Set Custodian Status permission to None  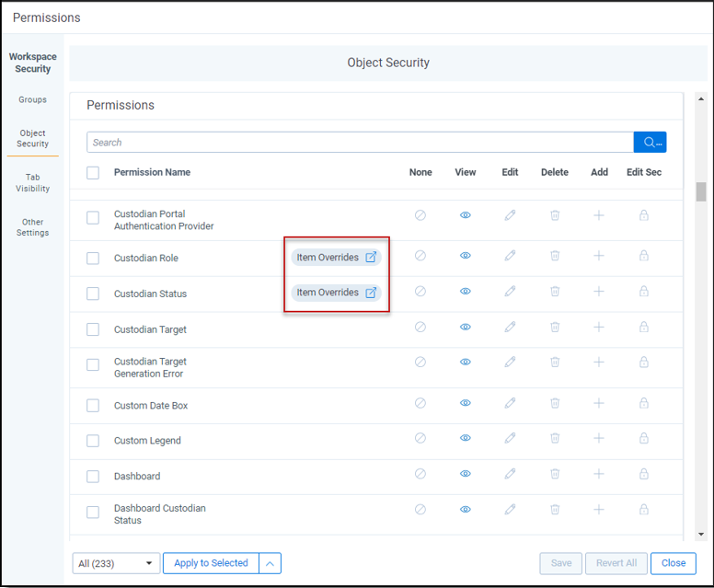pos(420,291)
